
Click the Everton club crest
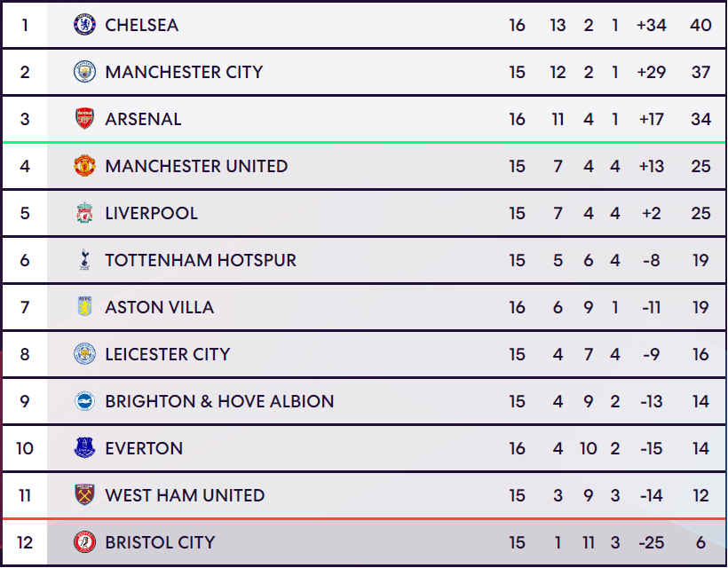click(x=84, y=448)
